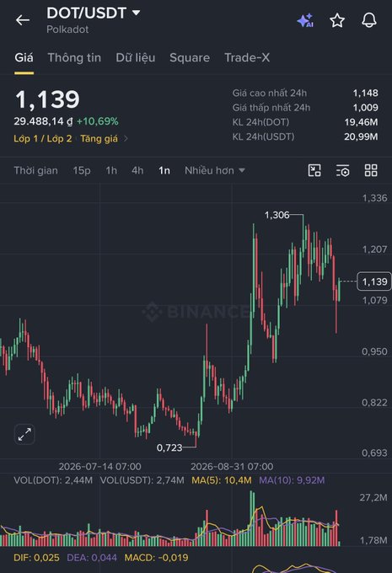392x573 pixels.
Task: Add DOT/USDT to favorites with star
Action: [x=337, y=20]
